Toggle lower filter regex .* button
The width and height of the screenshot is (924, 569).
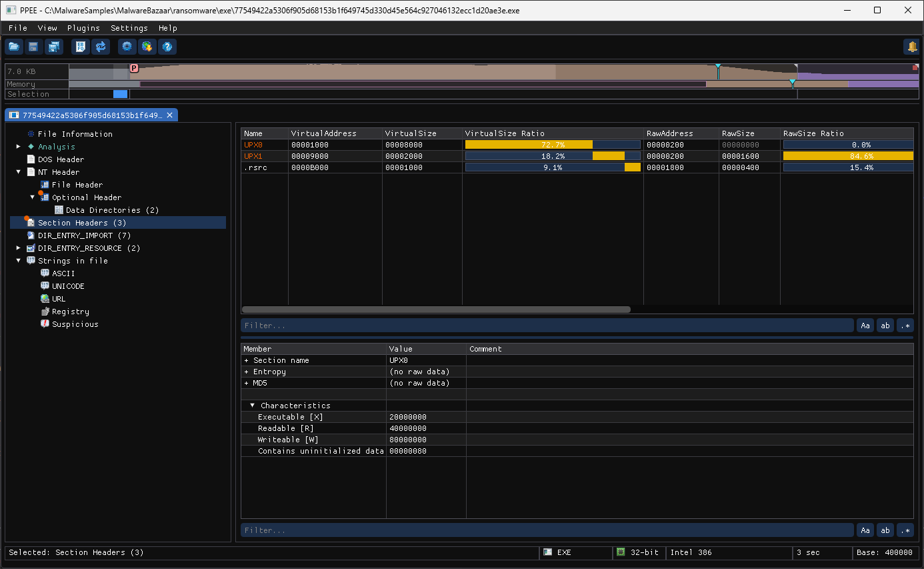pos(905,530)
